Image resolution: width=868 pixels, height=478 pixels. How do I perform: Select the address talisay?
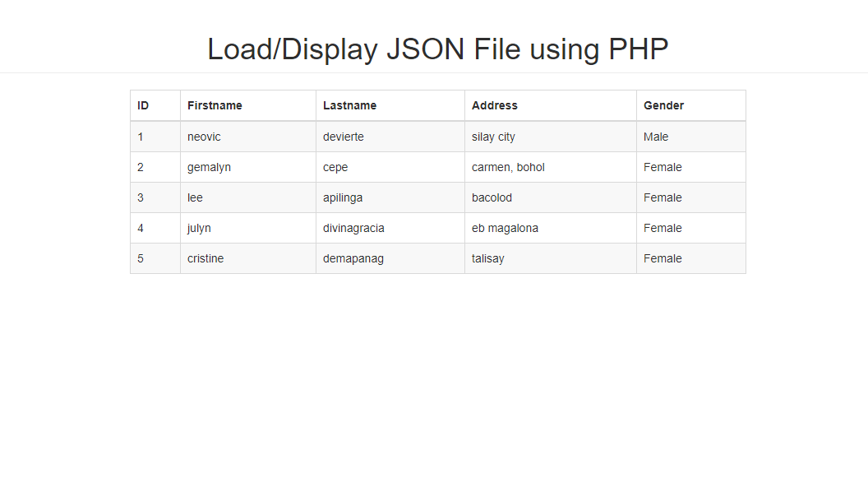tap(488, 258)
